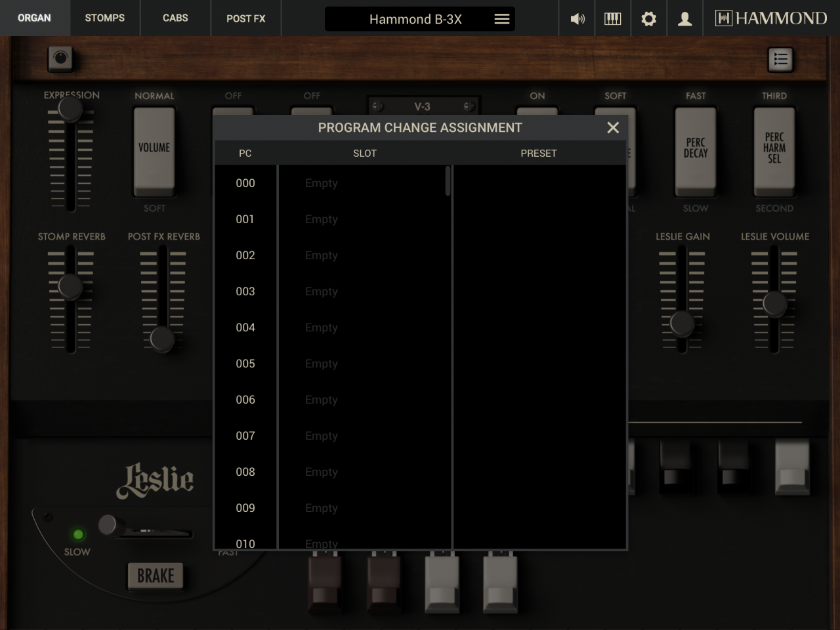Click the white drawbar at far right

click(x=793, y=466)
